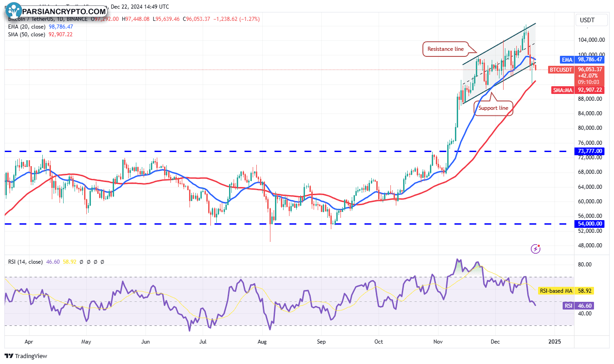Click the May label on time axis

[86, 341]
